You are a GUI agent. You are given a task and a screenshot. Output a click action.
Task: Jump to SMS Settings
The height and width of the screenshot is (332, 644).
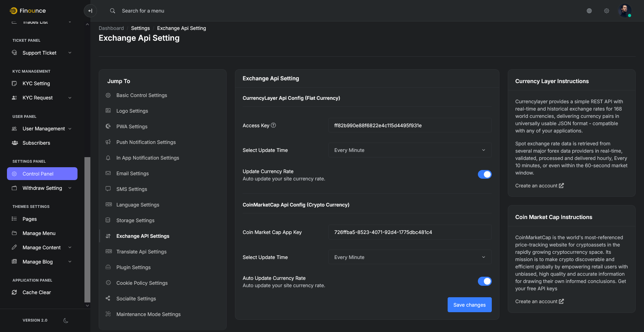(132, 189)
